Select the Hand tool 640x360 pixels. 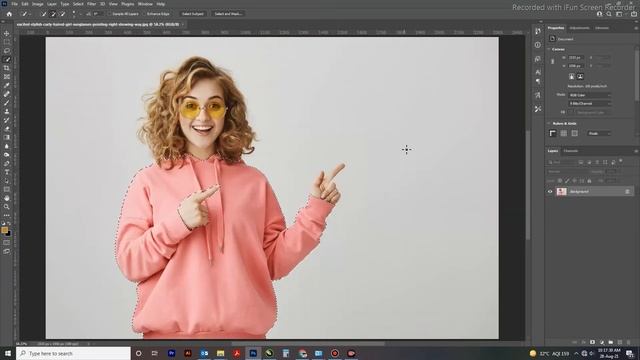(7, 198)
